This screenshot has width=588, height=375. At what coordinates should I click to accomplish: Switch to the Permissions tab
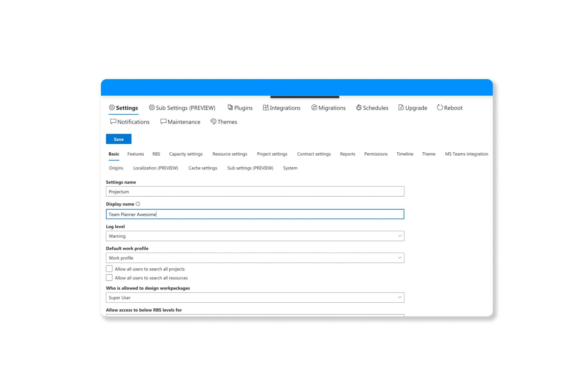coord(376,154)
